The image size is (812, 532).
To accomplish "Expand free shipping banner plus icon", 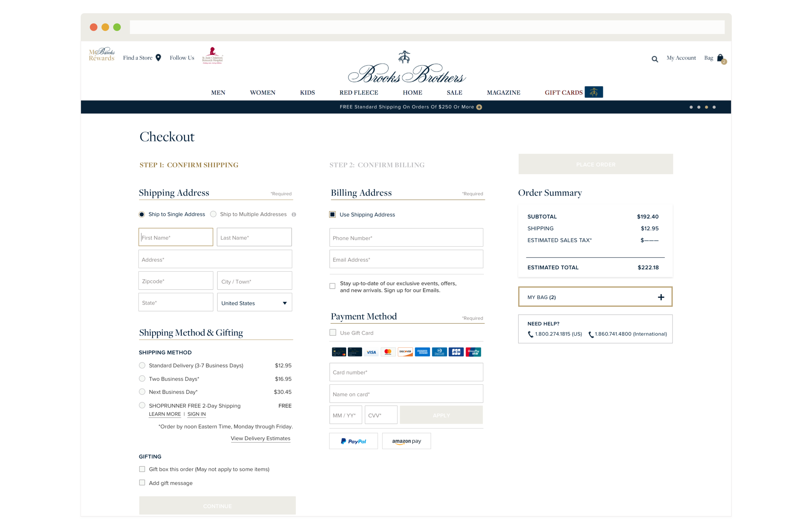I will pos(479,107).
